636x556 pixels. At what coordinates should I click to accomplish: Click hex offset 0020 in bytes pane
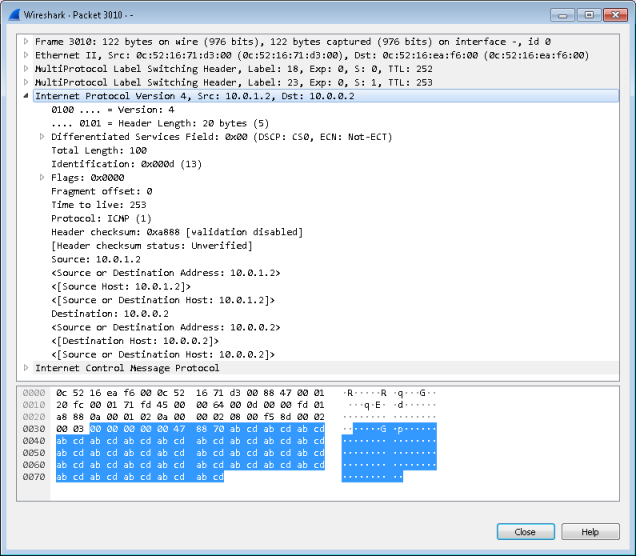34,417
